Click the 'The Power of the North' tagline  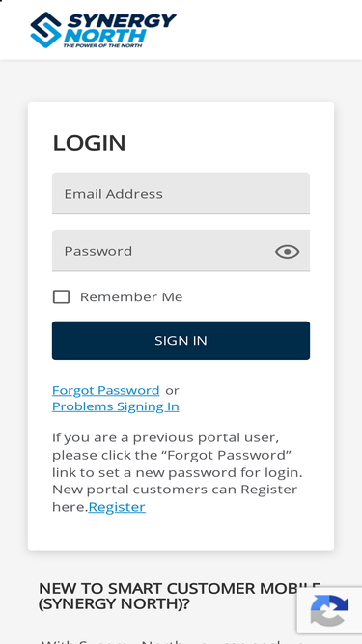click(x=102, y=46)
